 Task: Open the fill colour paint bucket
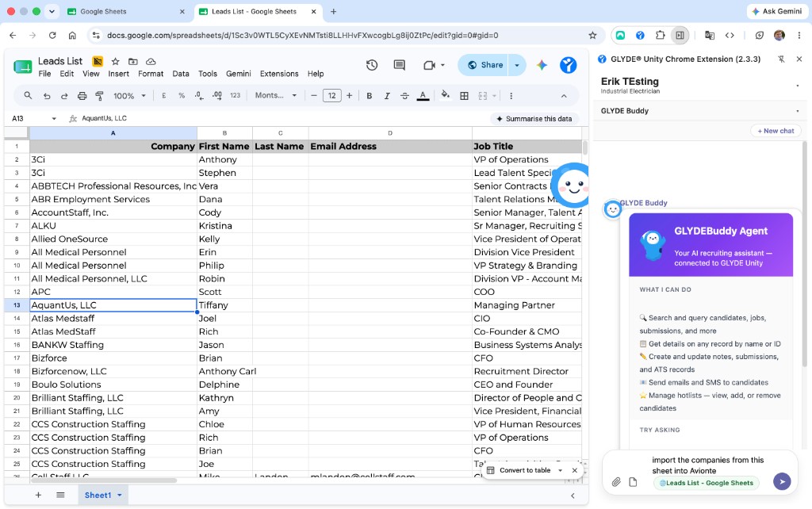click(445, 95)
